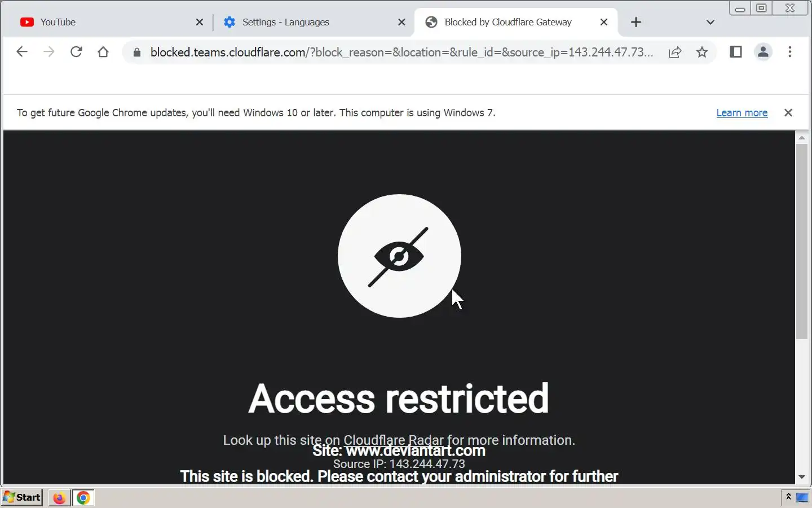
Task: Dismiss the Chrome update notification bar
Action: tap(788, 113)
